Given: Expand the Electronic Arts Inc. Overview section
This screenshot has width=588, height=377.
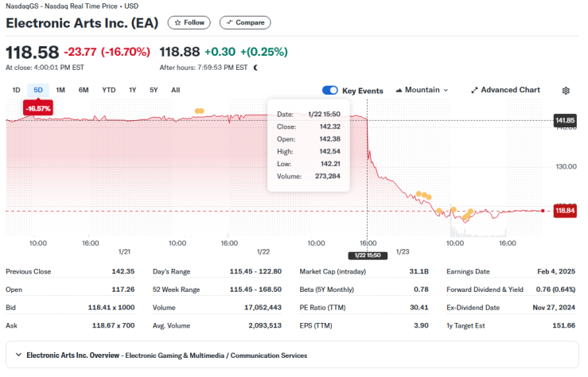Looking at the screenshot, I should pos(18,356).
